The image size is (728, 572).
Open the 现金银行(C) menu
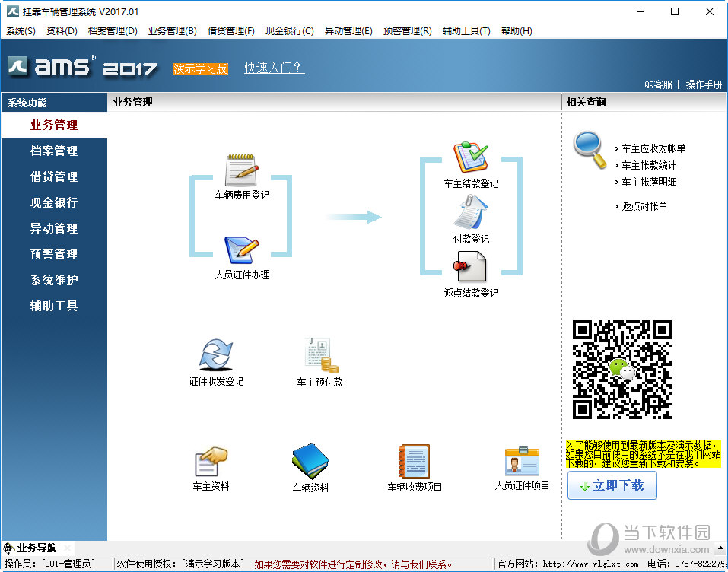pos(290,31)
